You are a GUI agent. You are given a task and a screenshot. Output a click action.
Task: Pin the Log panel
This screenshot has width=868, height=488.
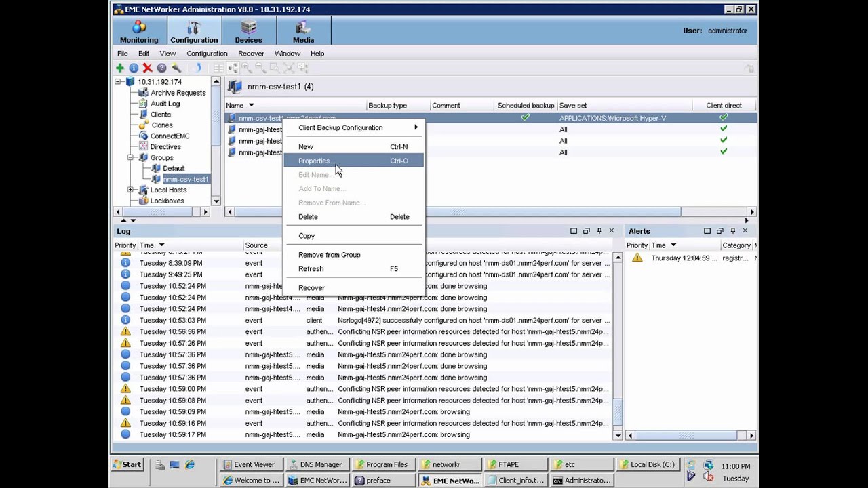click(599, 231)
